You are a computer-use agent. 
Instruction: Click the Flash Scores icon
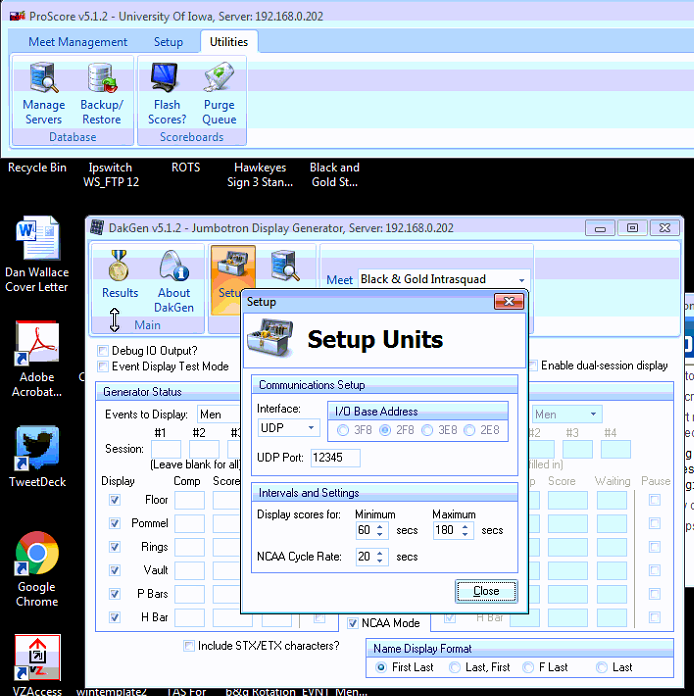pos(166,91)
